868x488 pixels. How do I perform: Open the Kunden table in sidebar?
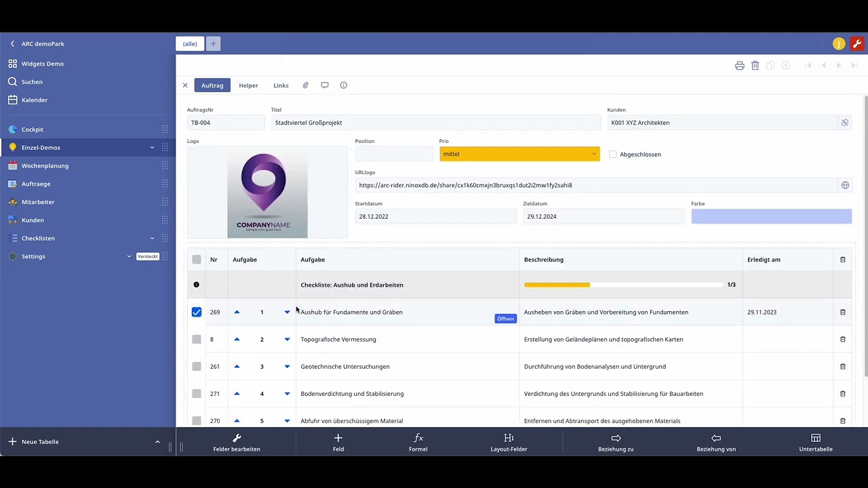[33, 220]
